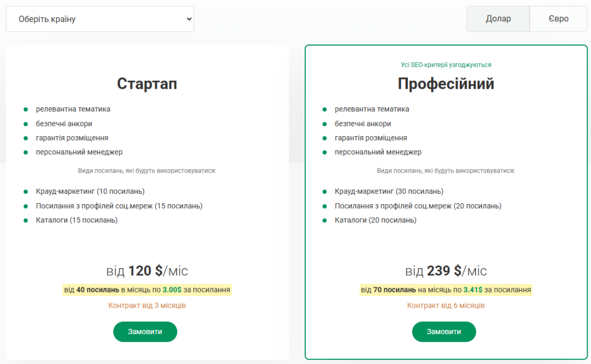
Task: Click the highlighted "від 70 посилань" note
Action: (446, 290)
